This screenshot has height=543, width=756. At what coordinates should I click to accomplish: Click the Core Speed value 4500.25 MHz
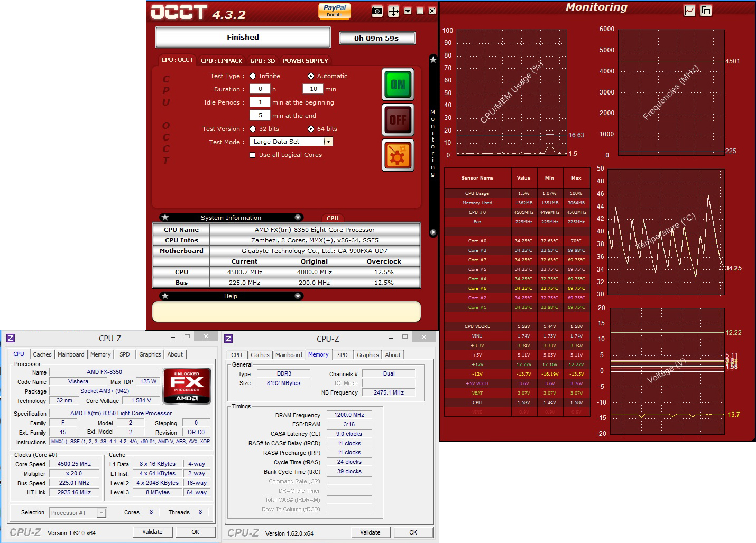click(x=75, y=464)
